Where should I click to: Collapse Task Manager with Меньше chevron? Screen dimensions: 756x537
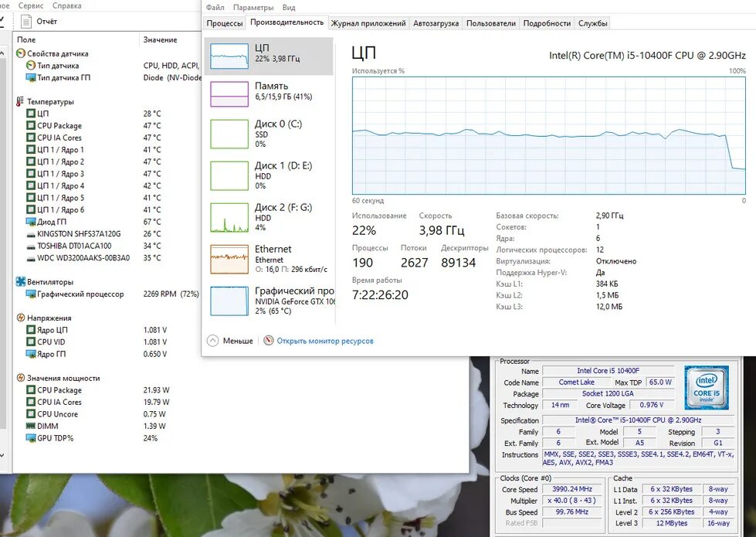tap(212, 341)
